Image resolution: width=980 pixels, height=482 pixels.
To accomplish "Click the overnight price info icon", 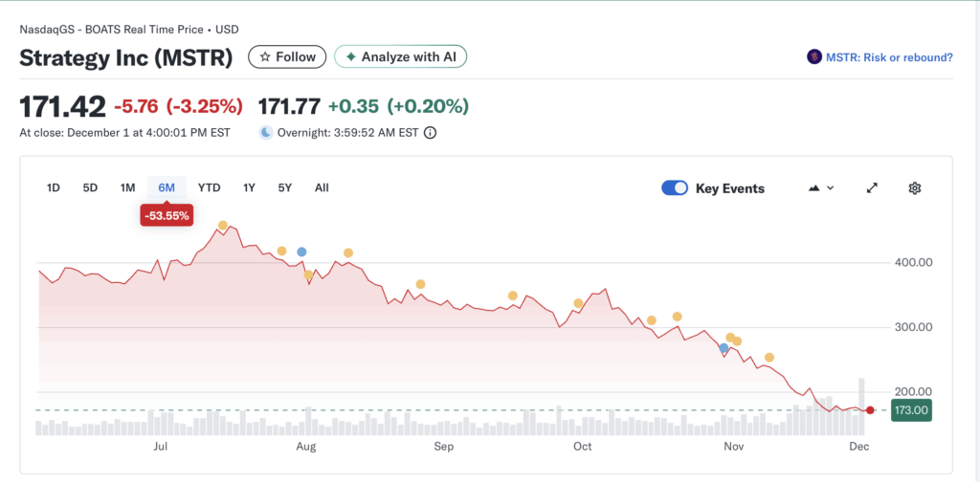I will (x=430, y=132).
